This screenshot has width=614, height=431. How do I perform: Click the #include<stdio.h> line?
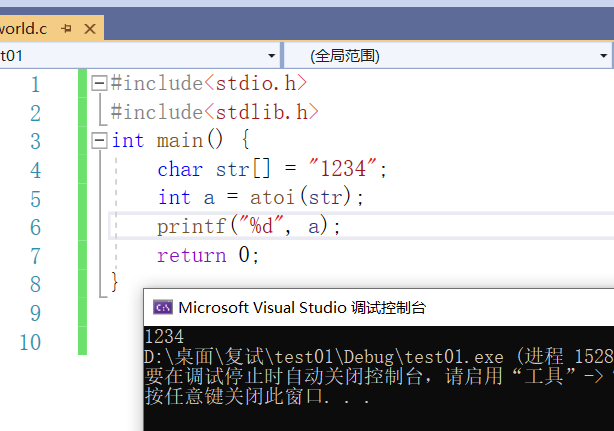[209, 83]
